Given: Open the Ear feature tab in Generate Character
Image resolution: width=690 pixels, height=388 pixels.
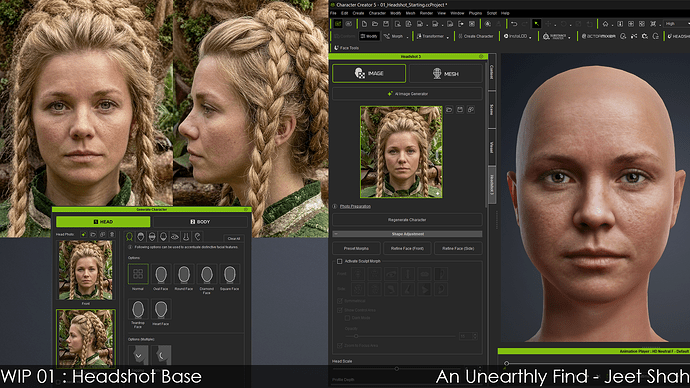Looking at the screenshot, I should point(198,237).
